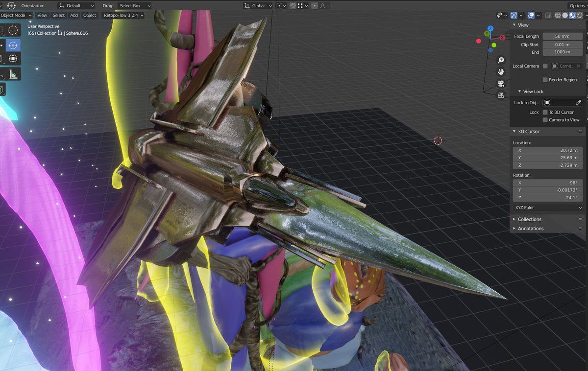
Task: Click the pan hand icon near the navigation gizmo
Action: pos(501,72)
